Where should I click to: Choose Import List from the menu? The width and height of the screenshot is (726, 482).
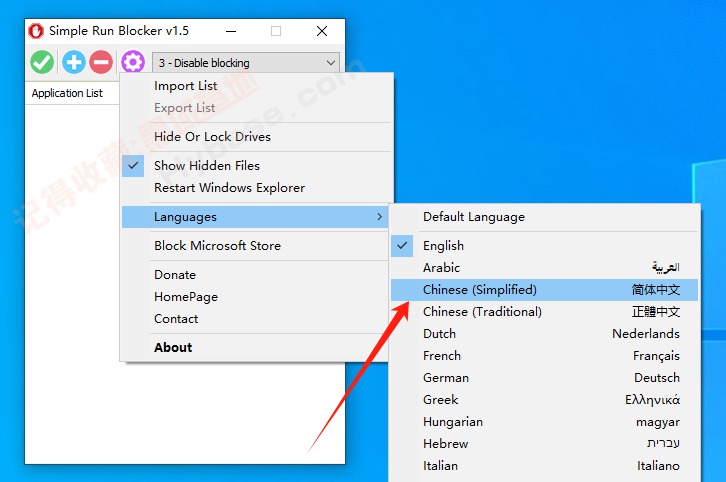click(255, 86)
